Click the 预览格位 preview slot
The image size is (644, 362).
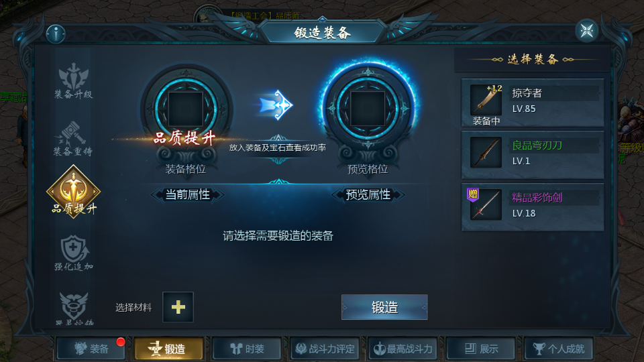pyautogui.click(x=368, y=109)
